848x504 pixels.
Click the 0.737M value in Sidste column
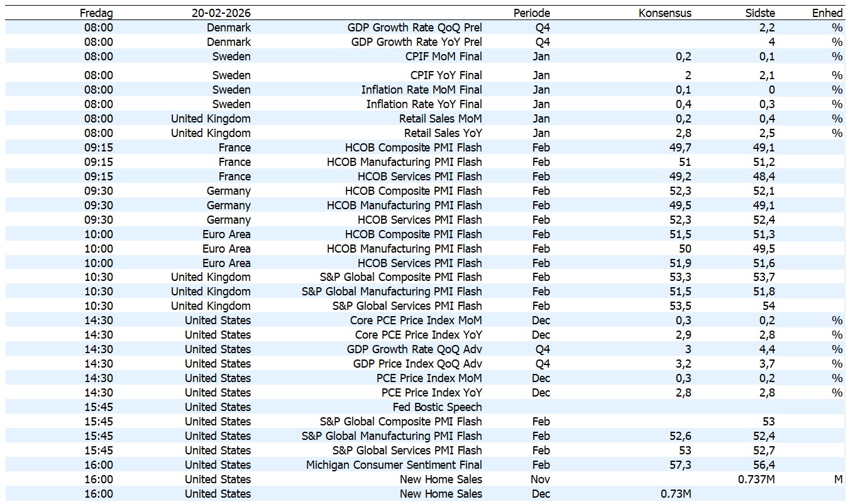[756, 479]
